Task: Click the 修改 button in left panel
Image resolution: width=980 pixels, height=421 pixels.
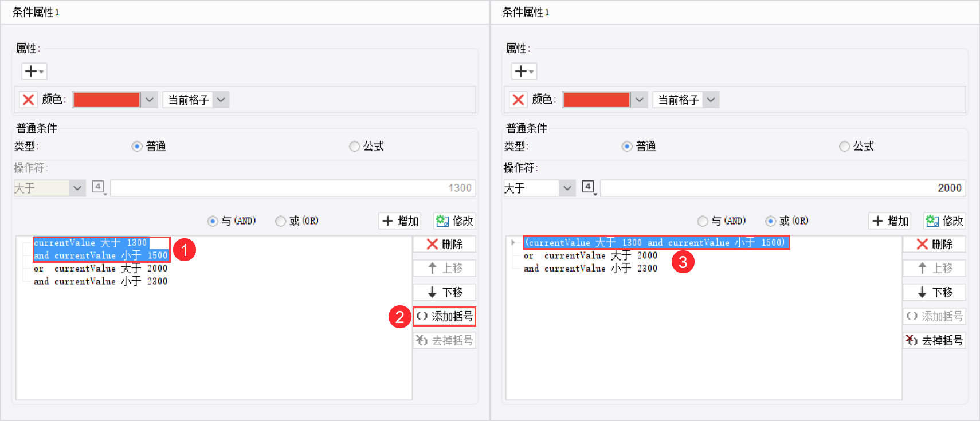Action: coord(454,221)
